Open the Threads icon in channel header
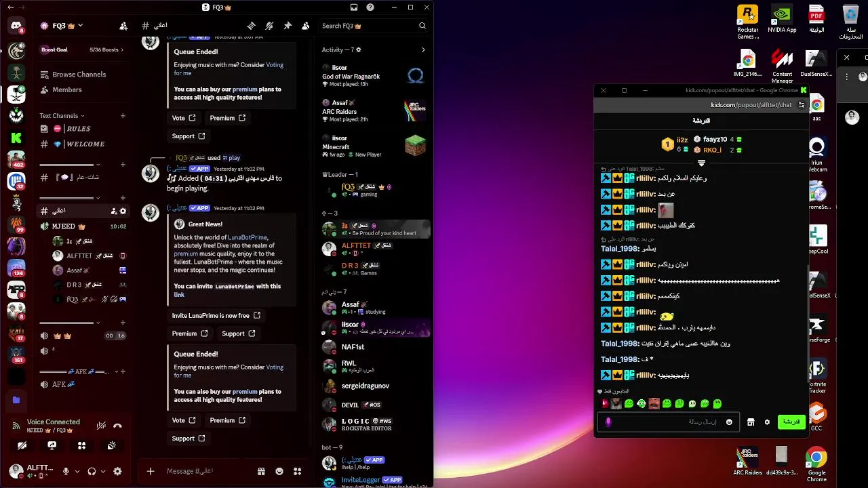 point(251,26)
